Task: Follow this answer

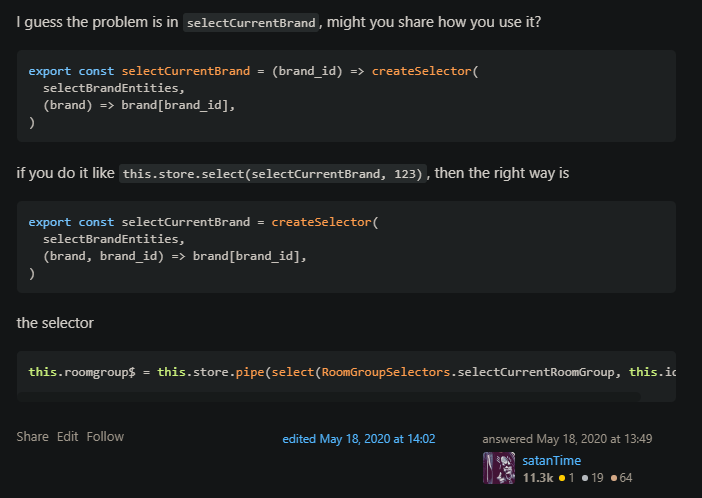Action: coord(105,437)
